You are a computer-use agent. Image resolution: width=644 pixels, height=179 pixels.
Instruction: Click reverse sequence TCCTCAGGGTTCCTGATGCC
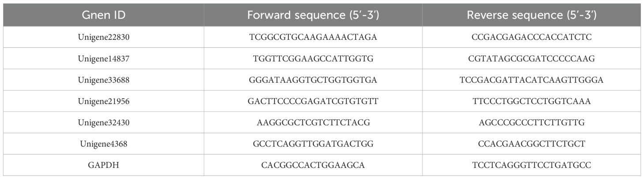click(532, 165)
